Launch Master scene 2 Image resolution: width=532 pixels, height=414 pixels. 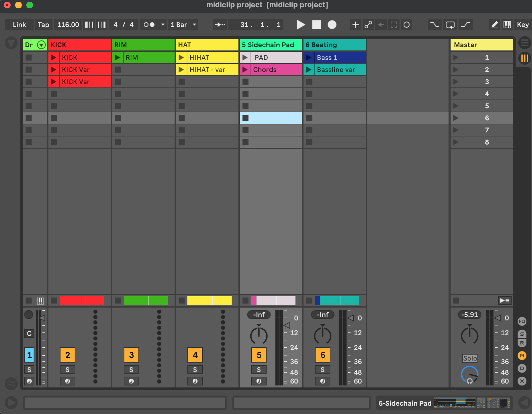click(x=456, y=70)
